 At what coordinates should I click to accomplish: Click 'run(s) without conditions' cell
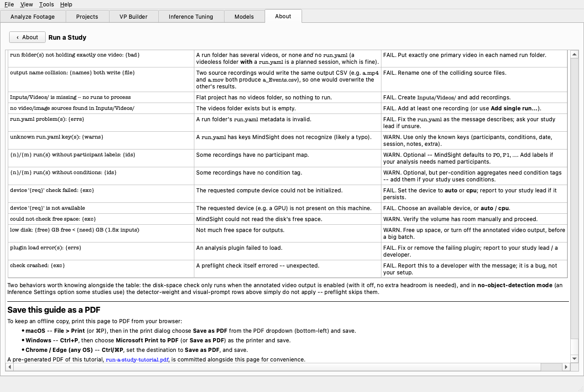coord(101,176)
